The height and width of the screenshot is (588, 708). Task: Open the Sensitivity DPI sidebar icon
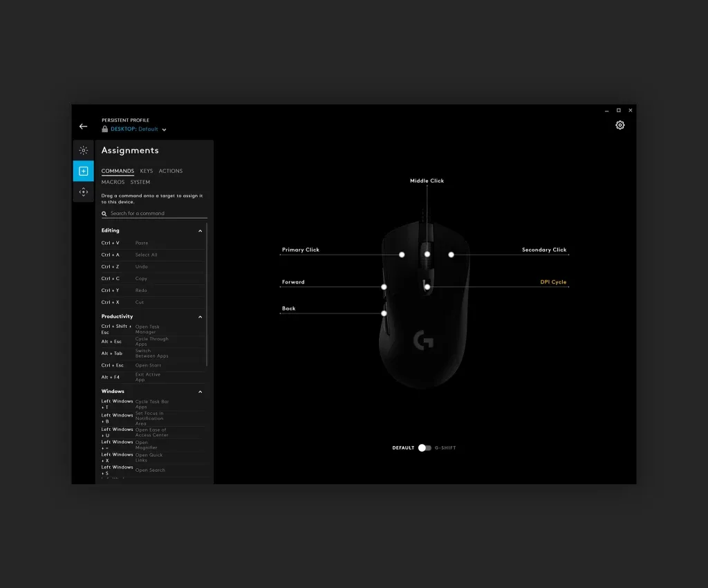click(x=83, y=192)
